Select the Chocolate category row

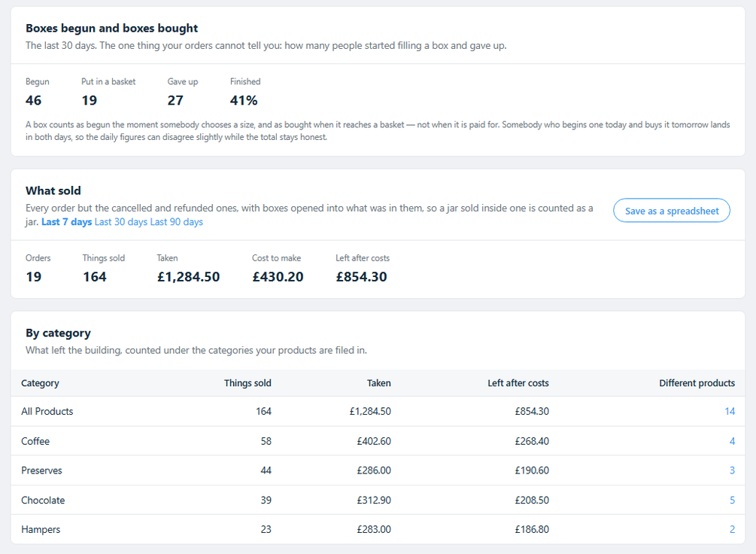378,500
